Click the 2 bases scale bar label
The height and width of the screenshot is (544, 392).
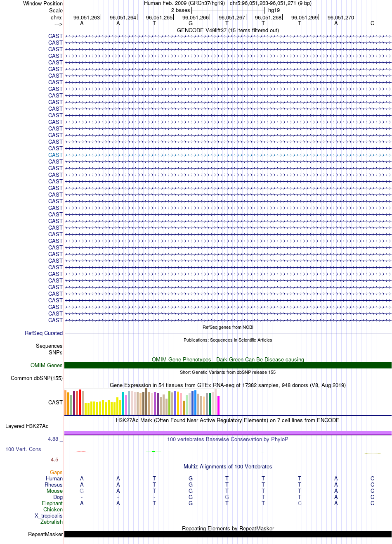click(181, 10)
